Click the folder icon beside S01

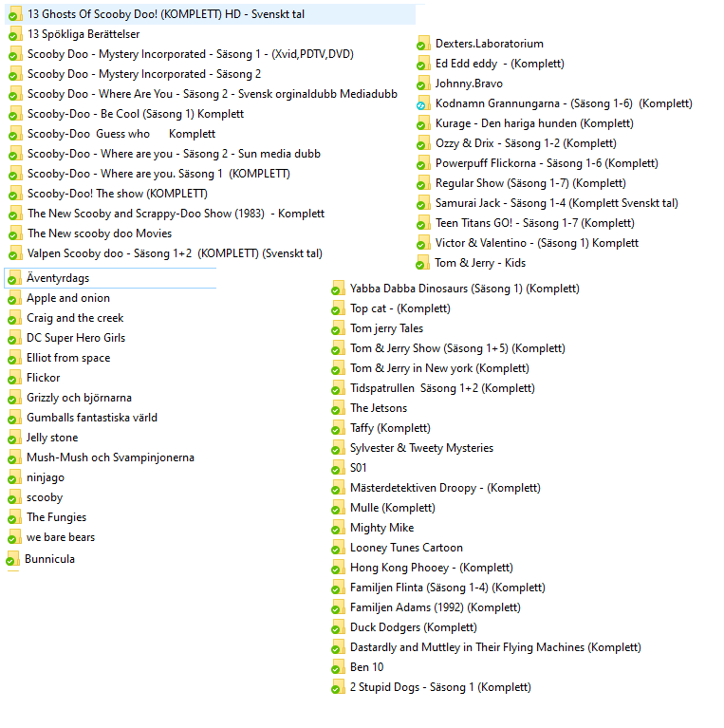tap(338, 468)
